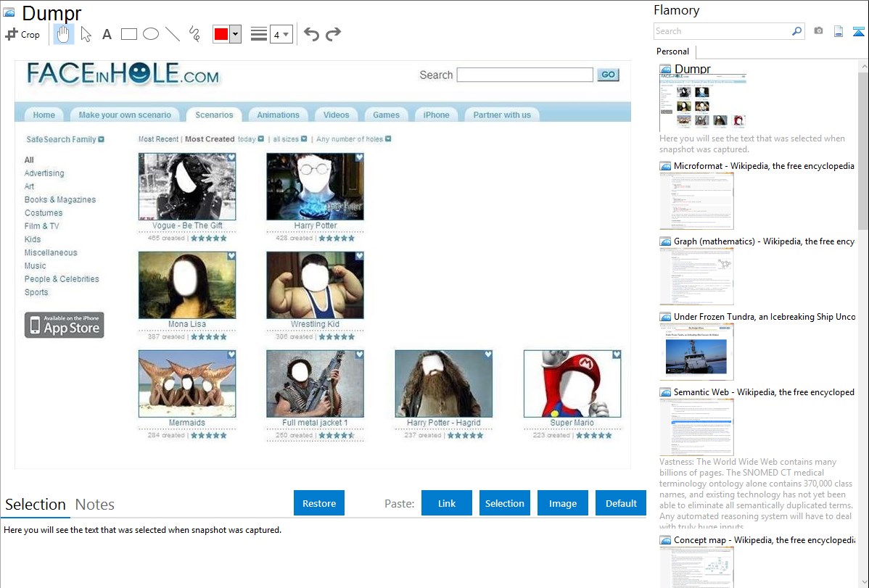
Task: Pick the straight line tool
Action: (x=173, y=34)
